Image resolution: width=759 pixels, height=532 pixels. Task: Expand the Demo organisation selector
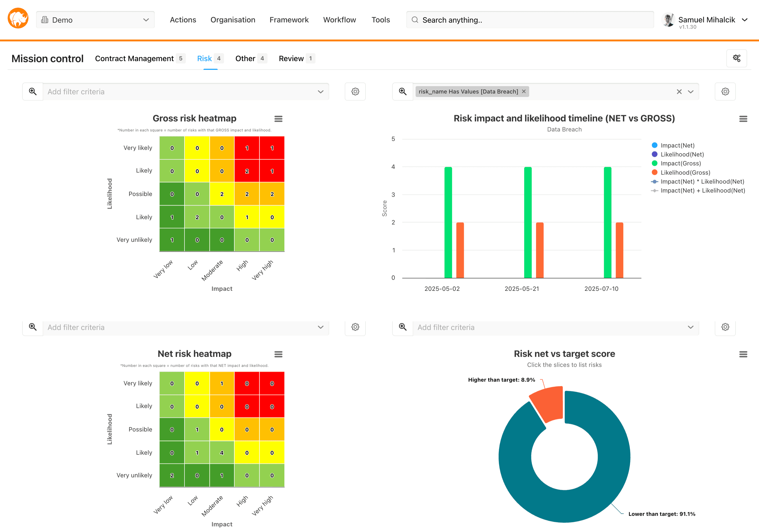click(145, 20)
